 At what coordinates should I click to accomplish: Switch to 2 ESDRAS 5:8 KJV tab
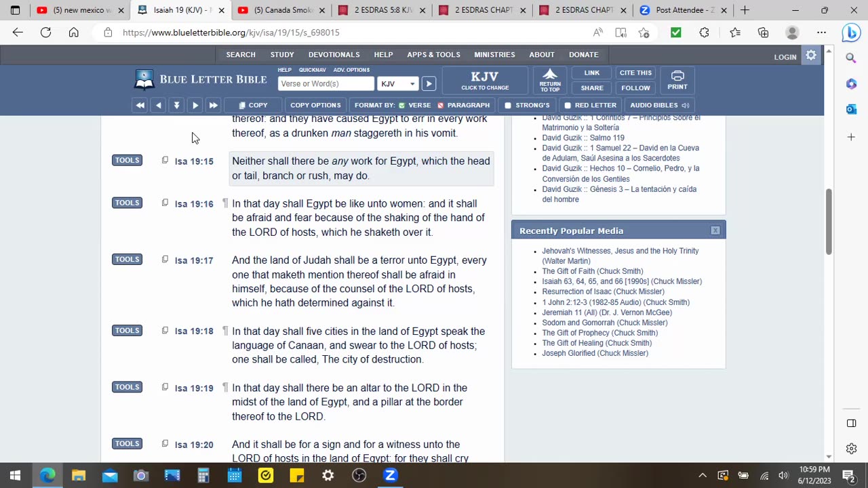click(x=383, y=10)
